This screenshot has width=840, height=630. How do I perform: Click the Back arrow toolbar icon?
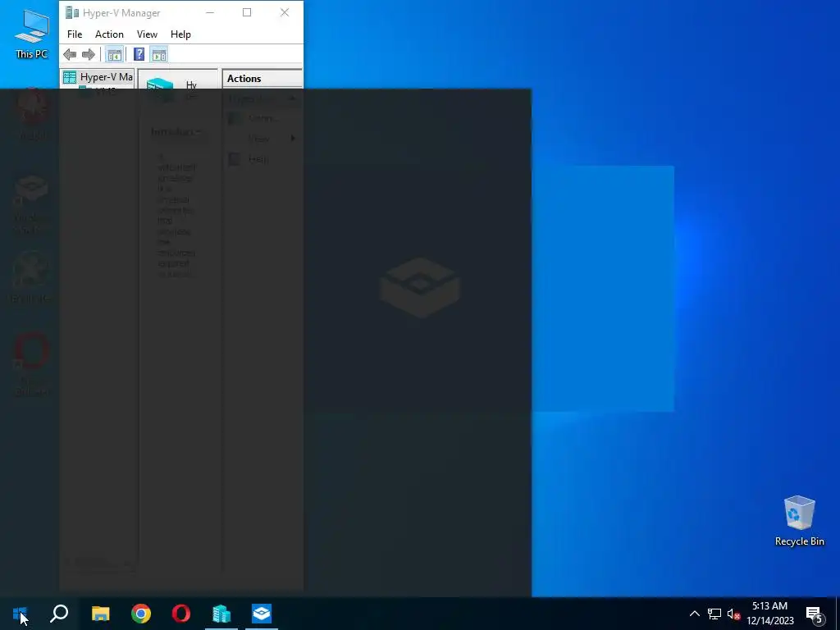[x=70, y=54]
